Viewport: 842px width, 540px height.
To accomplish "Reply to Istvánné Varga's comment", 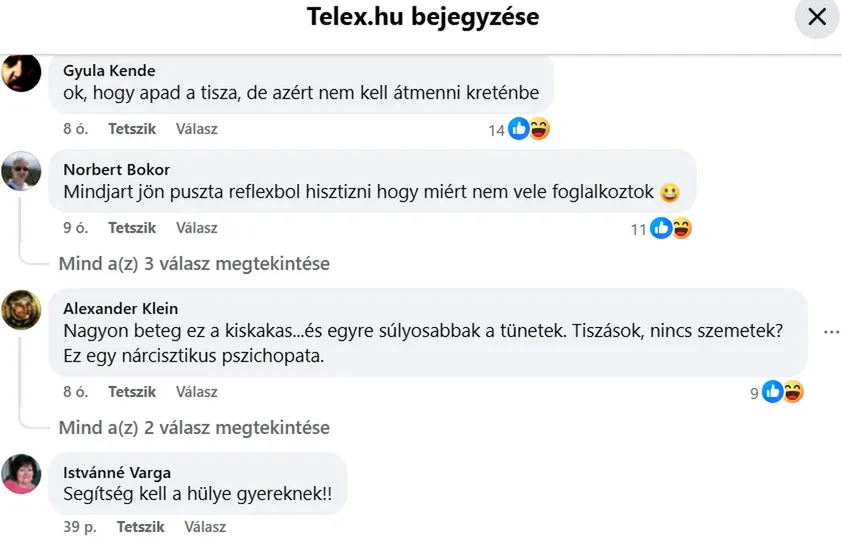I will [x=205, y=527].
